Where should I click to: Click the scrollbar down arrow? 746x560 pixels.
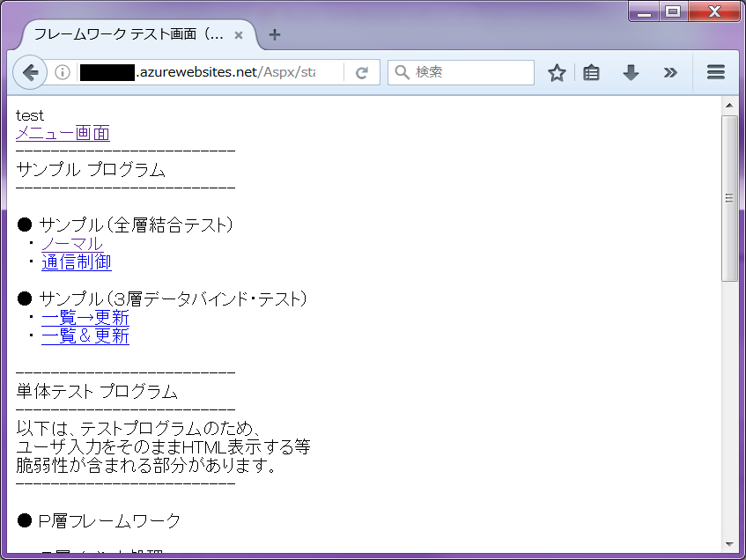pyautogui.click(x=729, y=544)
